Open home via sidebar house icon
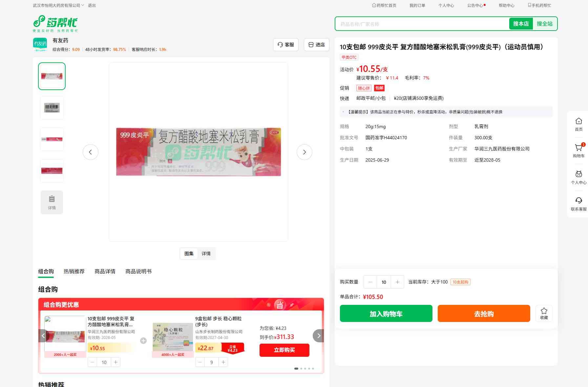Viewport: 588px width, 387px height. pyautogui.click(x=578, y=122)
